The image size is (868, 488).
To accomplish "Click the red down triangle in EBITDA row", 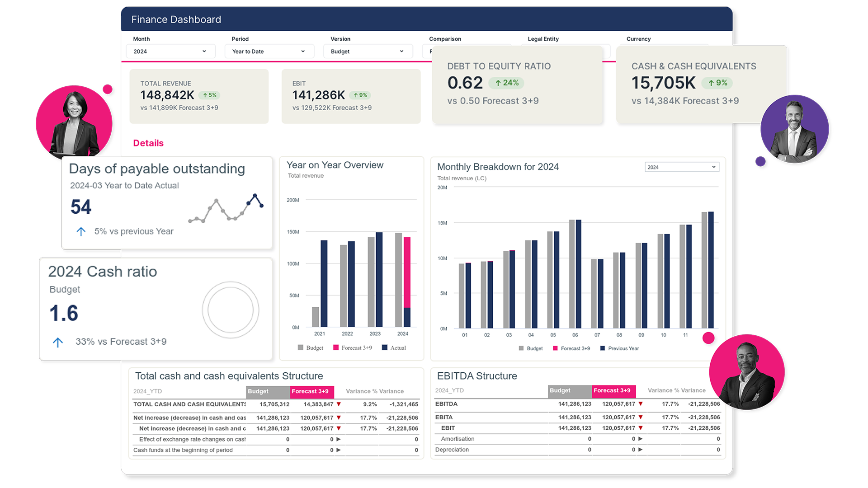I will [641, 404].
